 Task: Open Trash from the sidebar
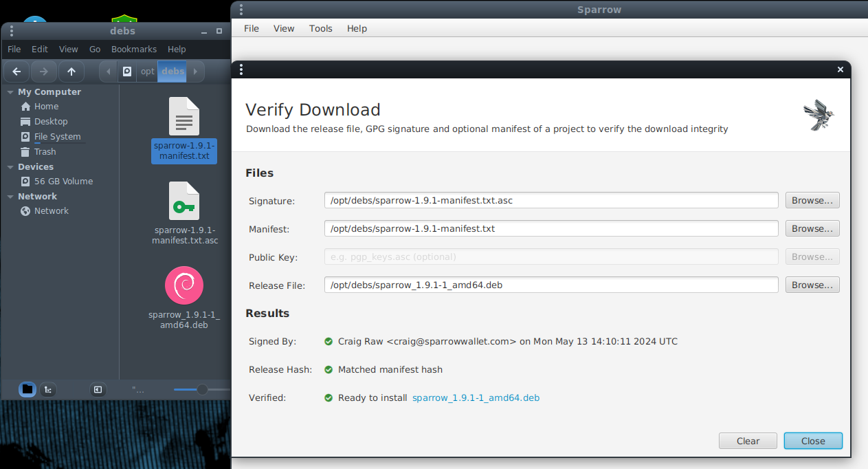45,152
